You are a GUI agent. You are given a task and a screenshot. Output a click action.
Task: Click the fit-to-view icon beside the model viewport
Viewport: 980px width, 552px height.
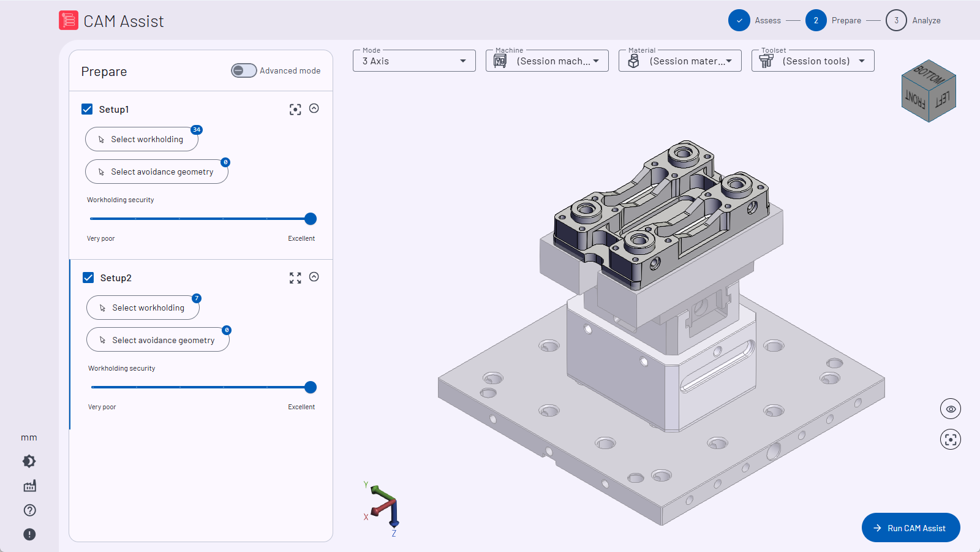[x=951, y=439]
